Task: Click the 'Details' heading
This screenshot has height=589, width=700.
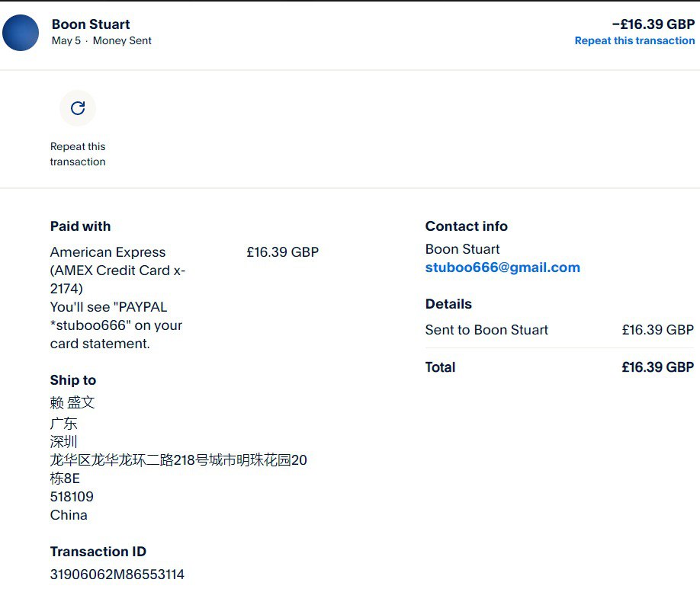Action: [448, 304]
